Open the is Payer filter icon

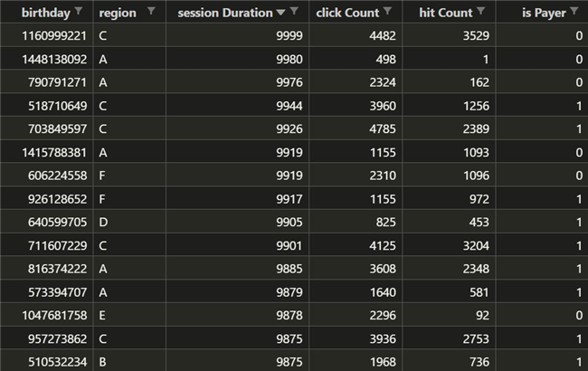point(574,11)
